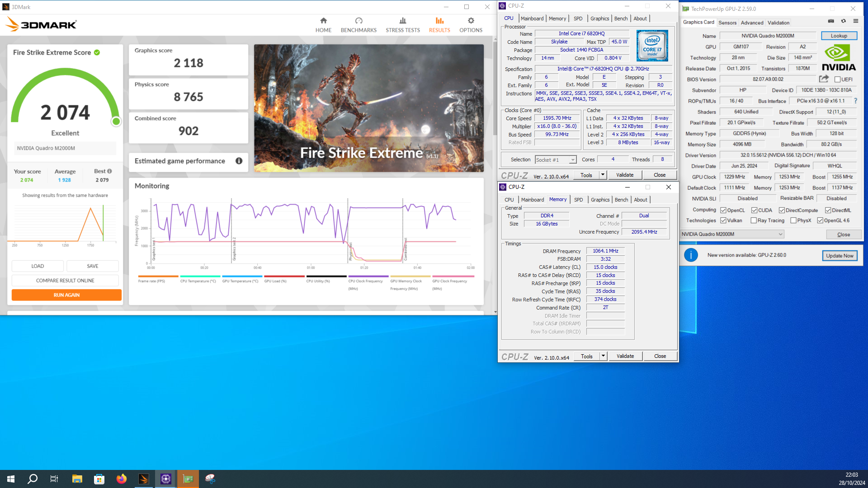Switch to the Sensors tab in GPU-Z
The width and height of the screenshot is (868, 488).
pyautogui.click(x=727, y=23)
